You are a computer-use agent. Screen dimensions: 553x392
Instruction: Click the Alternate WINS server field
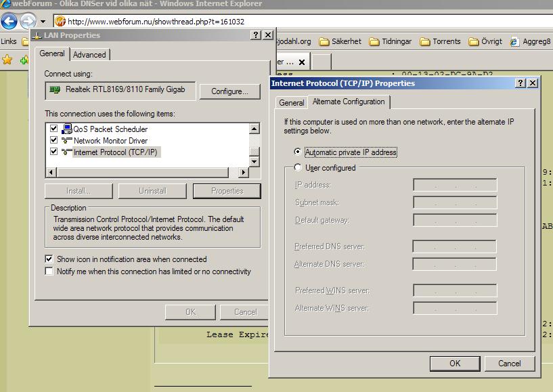point(455,308)
